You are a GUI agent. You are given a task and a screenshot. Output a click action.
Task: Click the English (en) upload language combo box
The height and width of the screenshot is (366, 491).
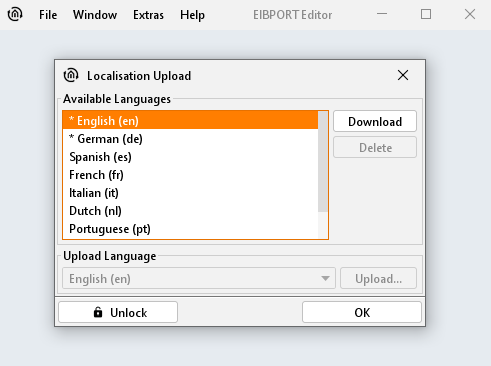click(x=199, y=278)
